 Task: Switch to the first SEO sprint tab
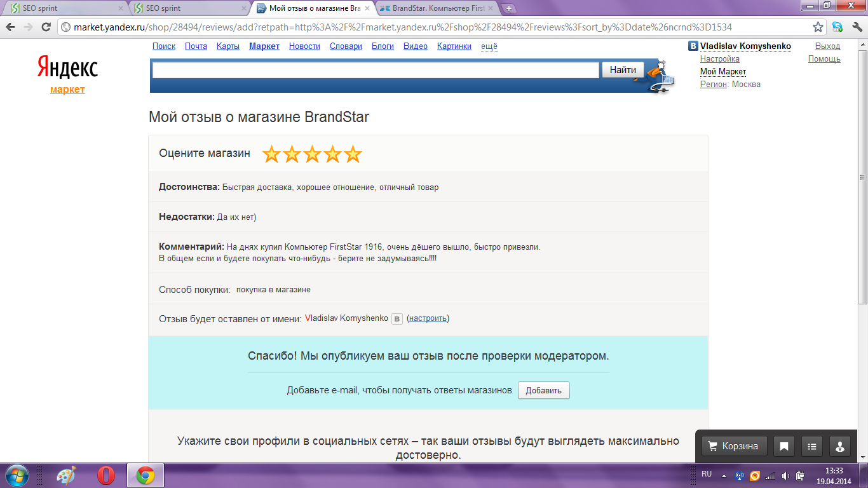pyautogui.click(x=64, y=8)
